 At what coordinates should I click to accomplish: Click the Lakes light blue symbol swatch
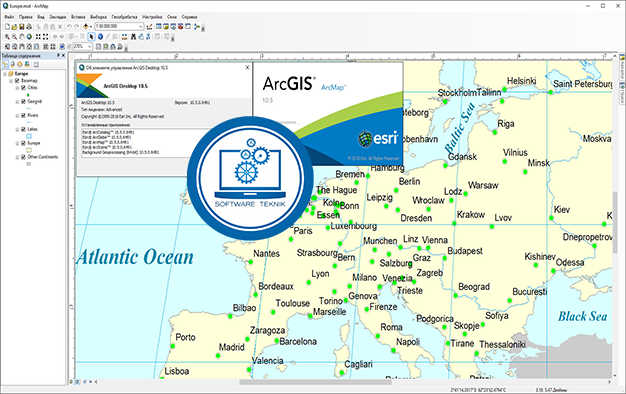pos(29,136)
